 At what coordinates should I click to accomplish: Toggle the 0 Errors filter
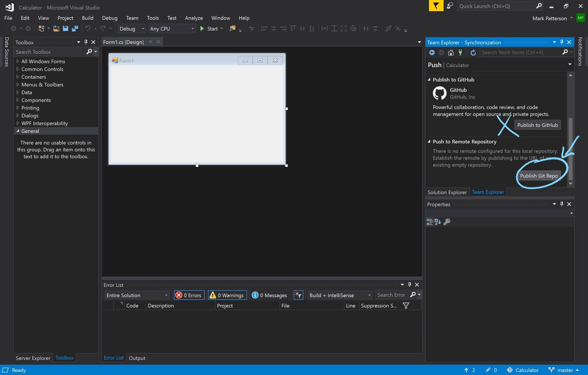coord(189,295)
